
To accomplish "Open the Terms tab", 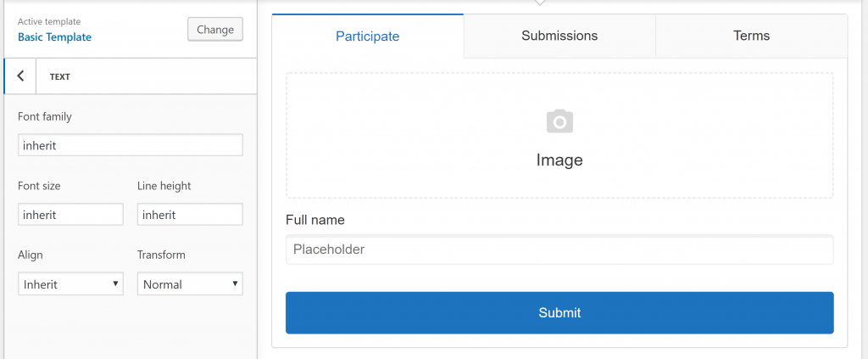I will click(x=751, y=36).
